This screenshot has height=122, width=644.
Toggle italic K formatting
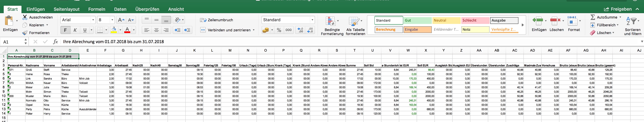pos(75,30)
